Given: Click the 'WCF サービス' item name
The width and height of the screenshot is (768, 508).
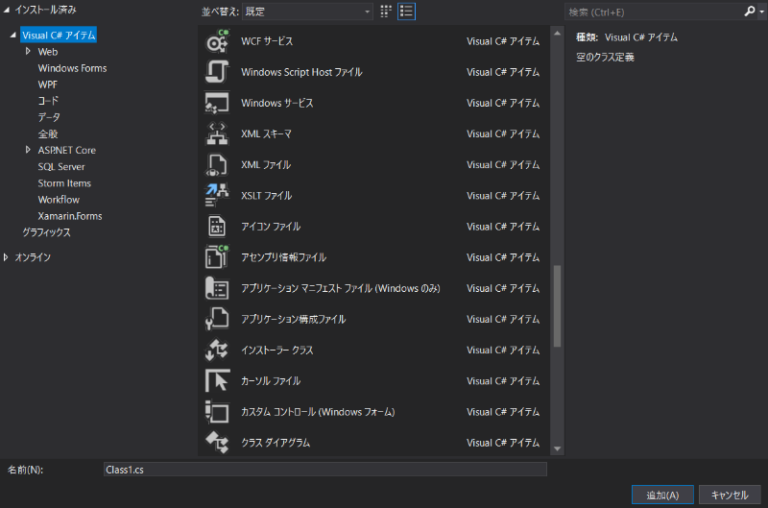Looking at the screenshot, I should (x=267, y=41).
